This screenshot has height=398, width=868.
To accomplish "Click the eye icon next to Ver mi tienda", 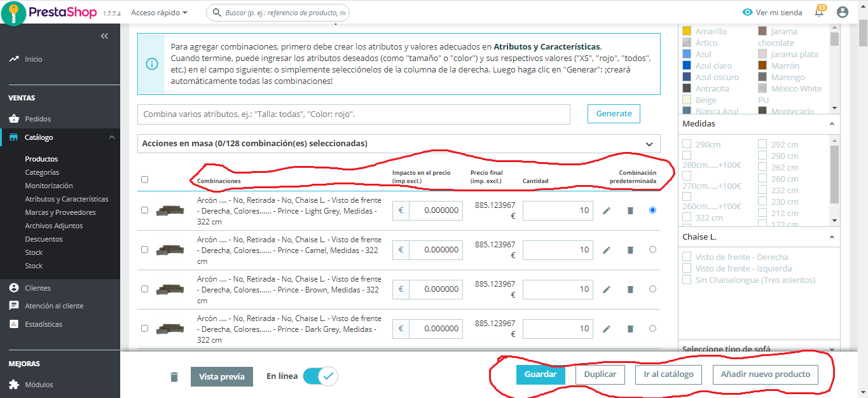I will [748, 12].
